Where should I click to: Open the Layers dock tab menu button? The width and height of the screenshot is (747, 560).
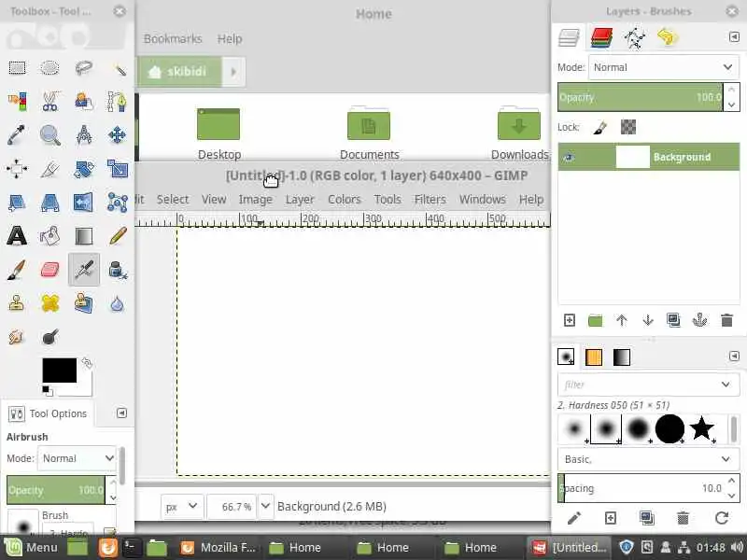tap(734, 37)
